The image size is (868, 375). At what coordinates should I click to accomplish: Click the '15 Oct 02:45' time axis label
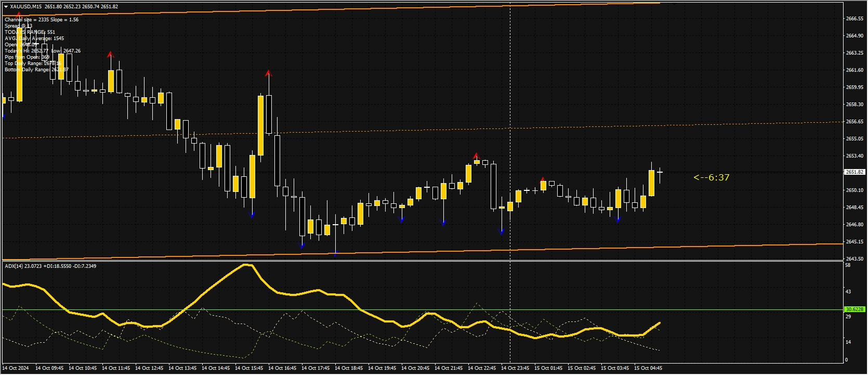[582, 368]
